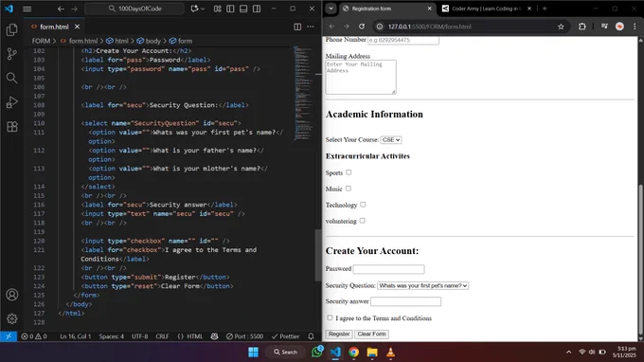
Task: Click the 100DaysOfCode command search box
Action: 134,9
